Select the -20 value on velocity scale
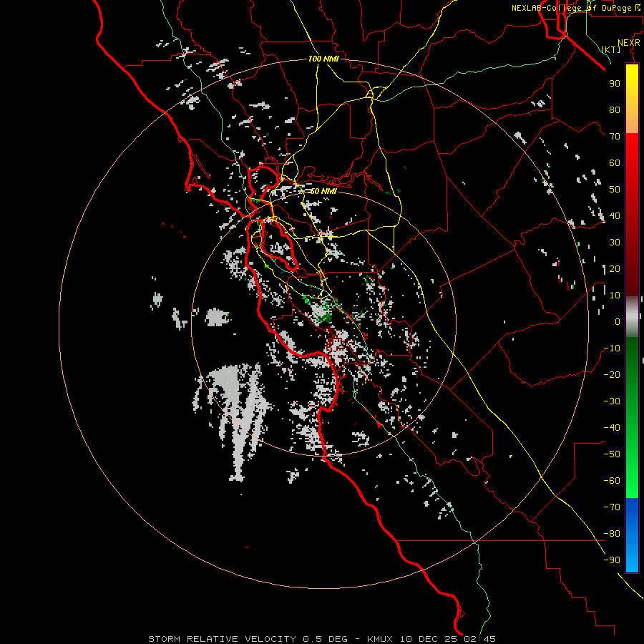Viewport: 644px width, 644px height. [612, 374]
